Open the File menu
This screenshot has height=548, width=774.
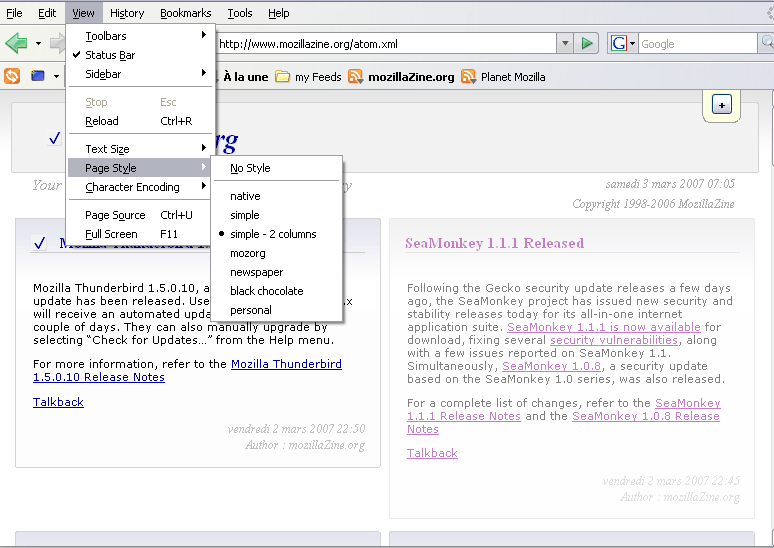(x=14, y=13)
